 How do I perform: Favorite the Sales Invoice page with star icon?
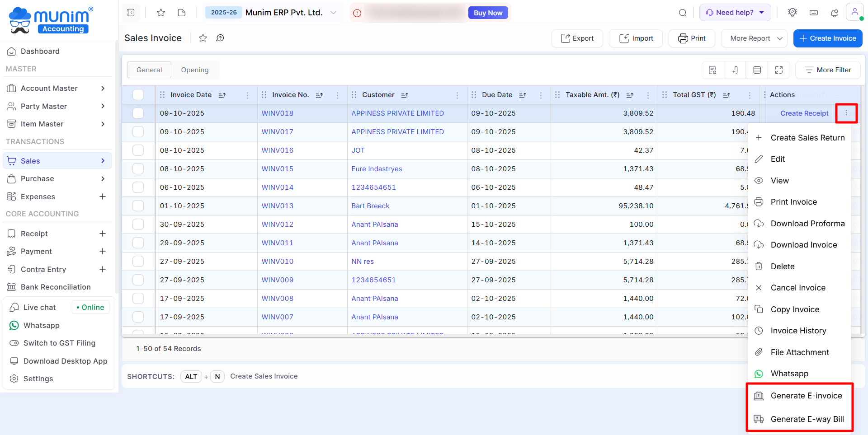tap(203, 38)
